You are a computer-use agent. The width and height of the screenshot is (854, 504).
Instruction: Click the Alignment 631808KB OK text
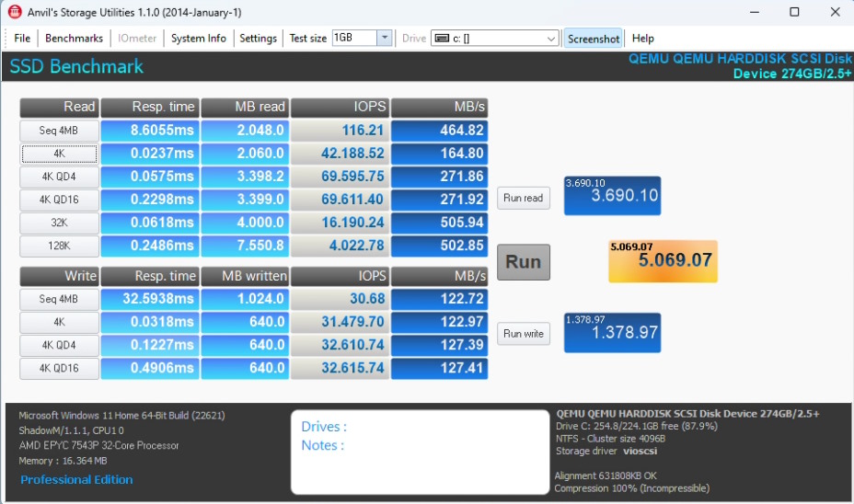606,475
